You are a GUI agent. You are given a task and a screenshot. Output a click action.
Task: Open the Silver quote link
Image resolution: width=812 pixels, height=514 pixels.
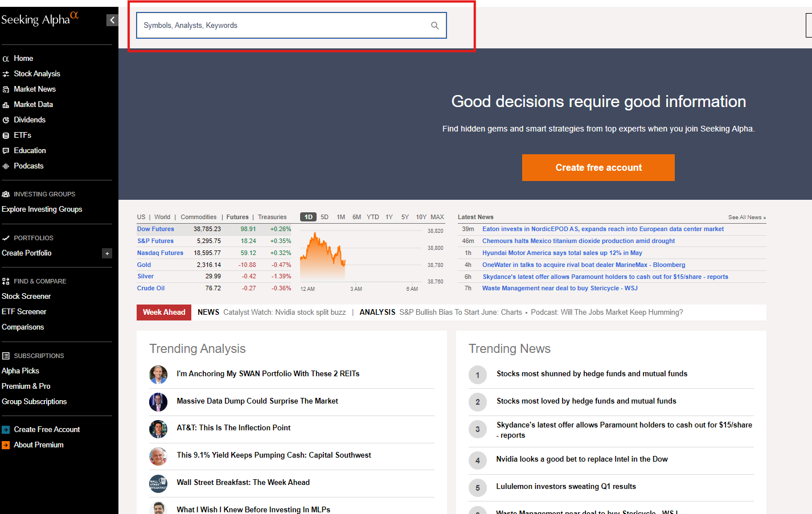(145, 276)
